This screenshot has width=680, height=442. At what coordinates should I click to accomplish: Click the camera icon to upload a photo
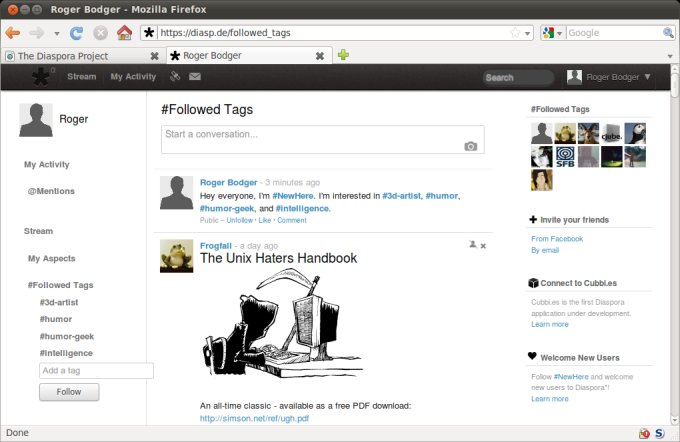coord(470,146)
